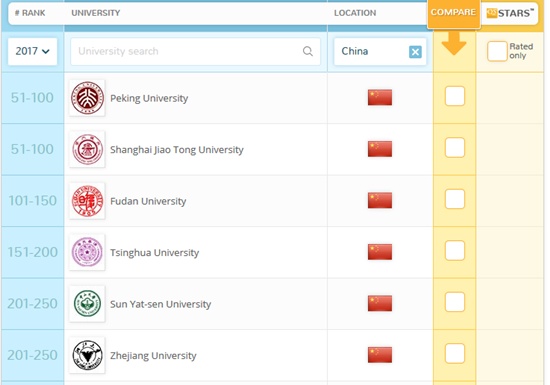550x385 pixels.
Task: Click rank 51-100 in Shanghai Jiao Tong row
Action: pyautogui.click(x=32, y=149)
